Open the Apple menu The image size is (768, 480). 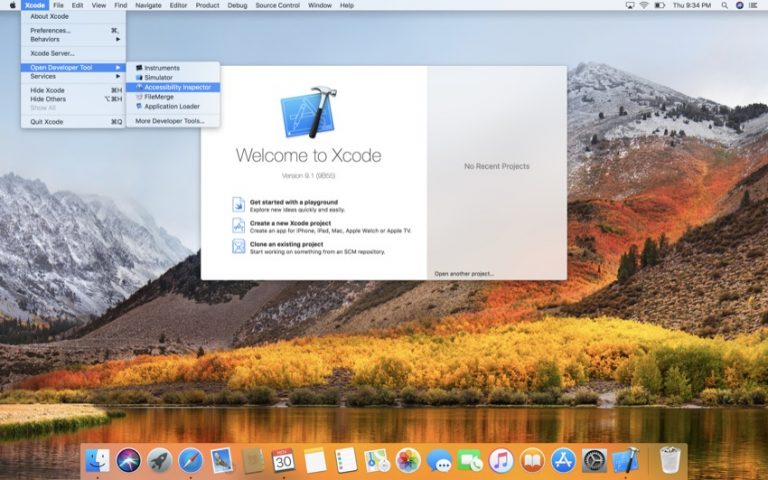tap(12, 5)
